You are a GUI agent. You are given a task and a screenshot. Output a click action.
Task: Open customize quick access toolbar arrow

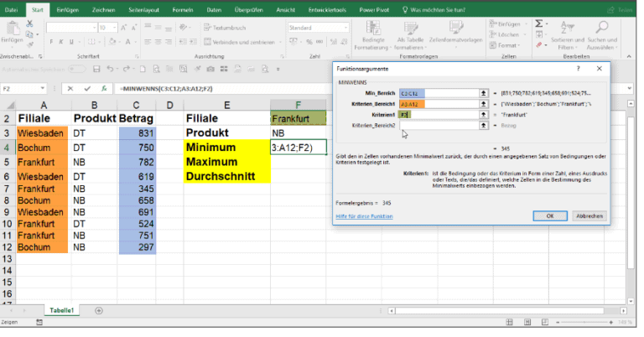coord(278,69)
